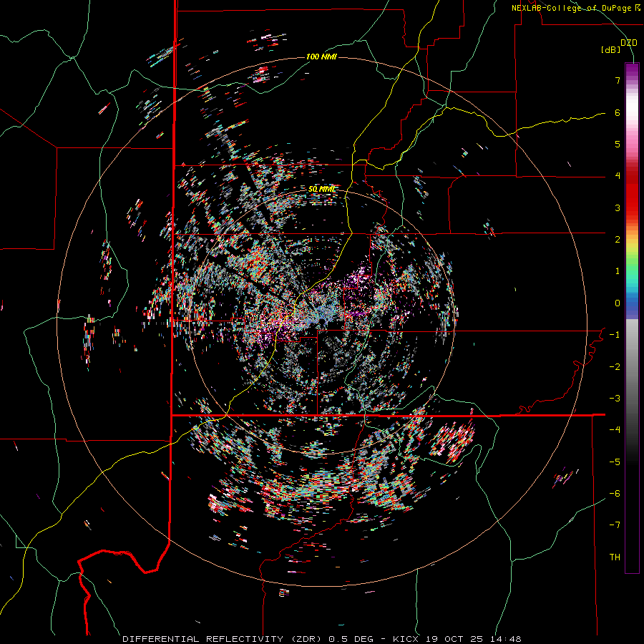Click the Differential Reflectivity (ZDR) title text
644x644 pixels.
click(223, 639)
